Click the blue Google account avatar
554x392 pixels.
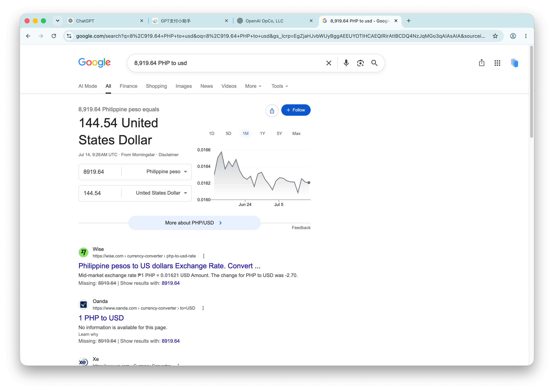click(514, 63)
